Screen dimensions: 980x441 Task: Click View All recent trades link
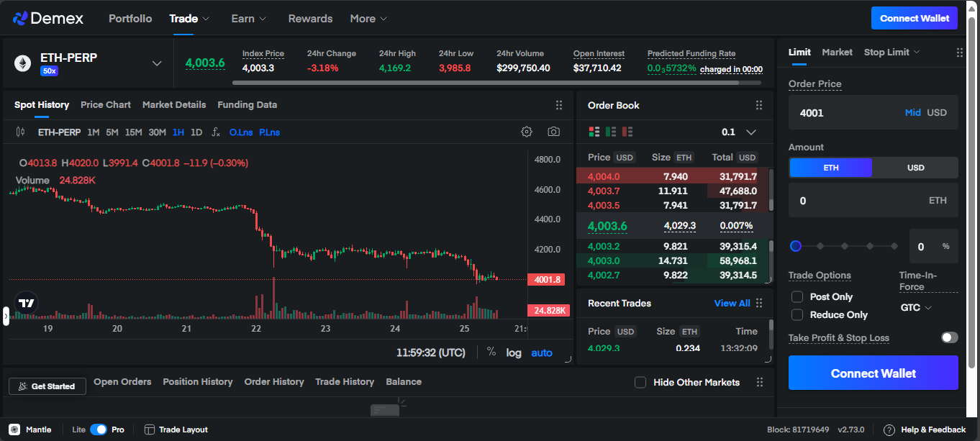tap(732, 303)
